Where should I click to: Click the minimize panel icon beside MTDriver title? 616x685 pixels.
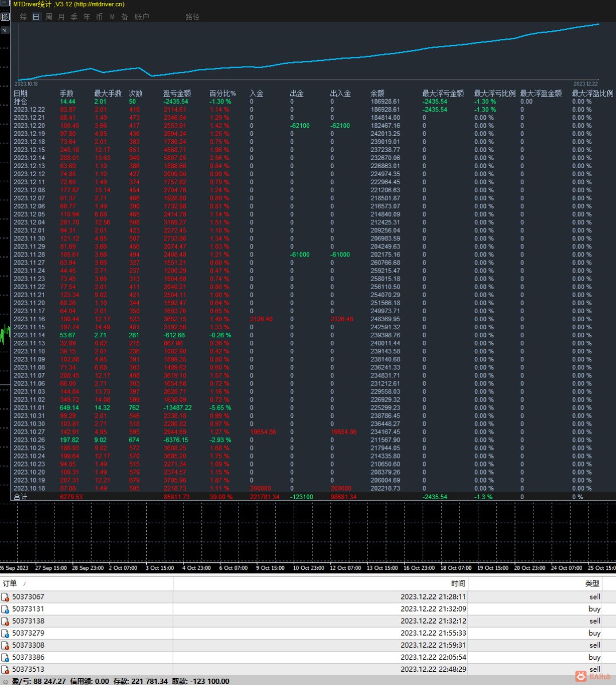point(5,3)
